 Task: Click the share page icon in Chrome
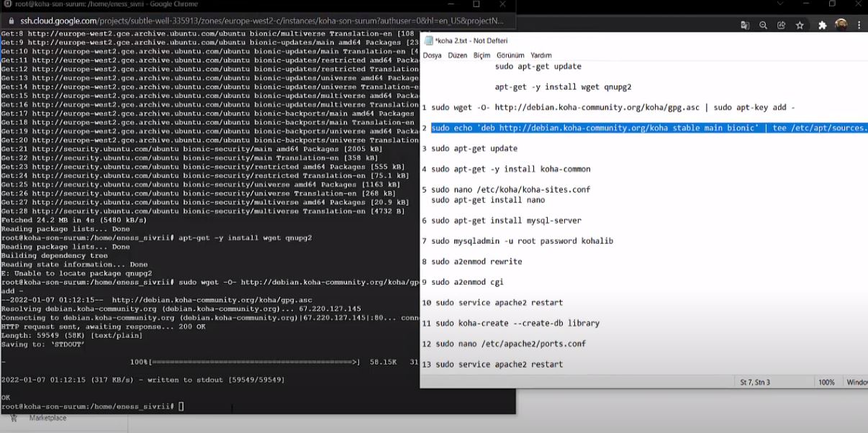coord(781,25)
